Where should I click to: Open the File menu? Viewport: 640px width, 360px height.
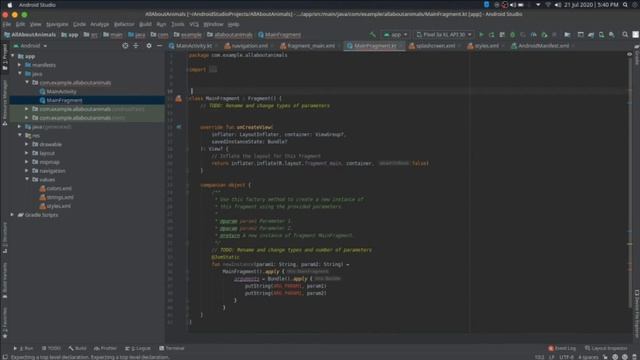point(7,24)
